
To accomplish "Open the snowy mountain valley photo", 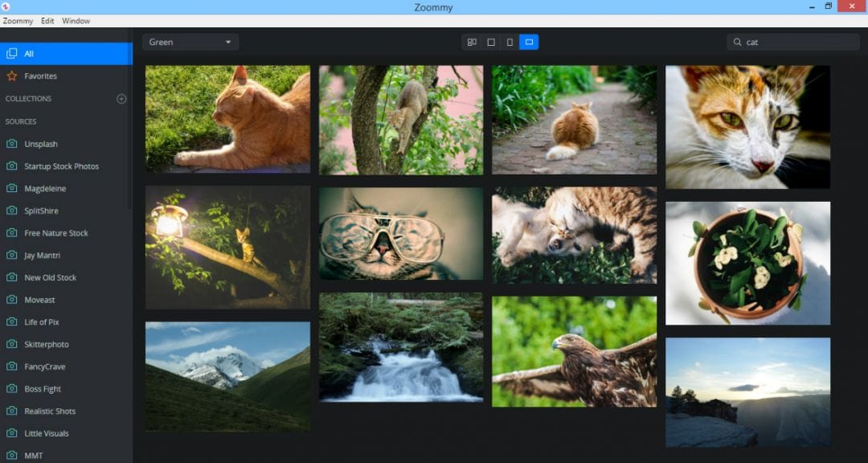I will click(227, 377).
